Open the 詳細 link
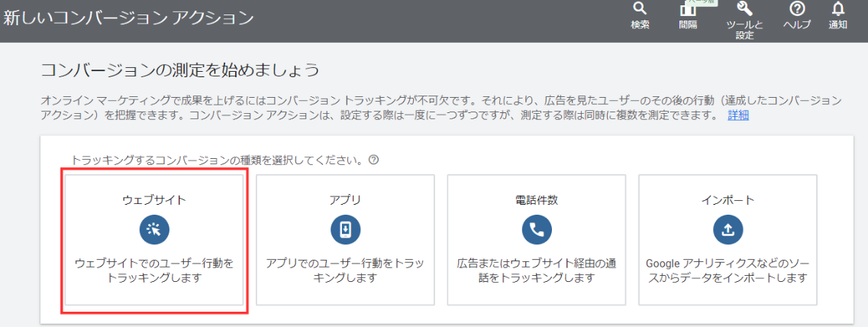868x327 pixels. point(738,115)
